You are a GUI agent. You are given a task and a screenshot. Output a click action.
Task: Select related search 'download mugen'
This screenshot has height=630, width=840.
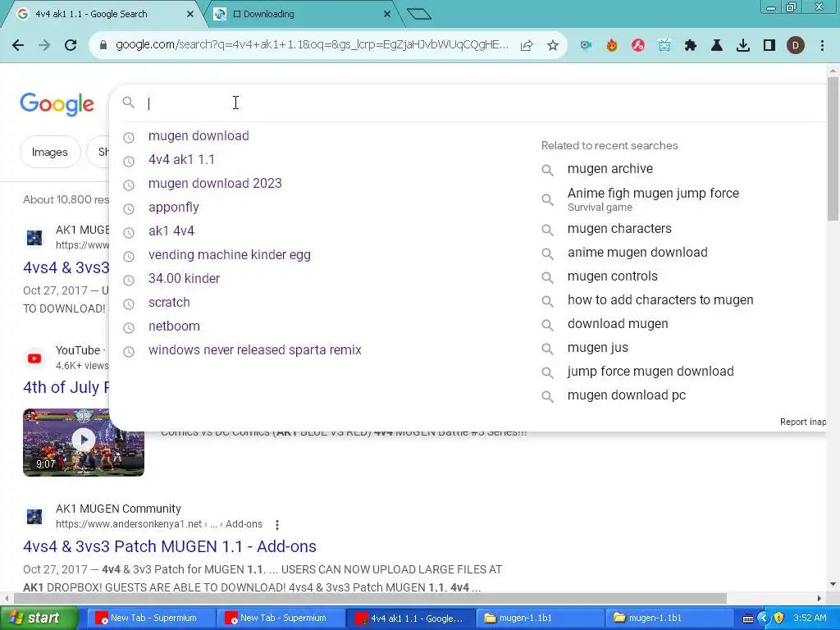(618, 324)
